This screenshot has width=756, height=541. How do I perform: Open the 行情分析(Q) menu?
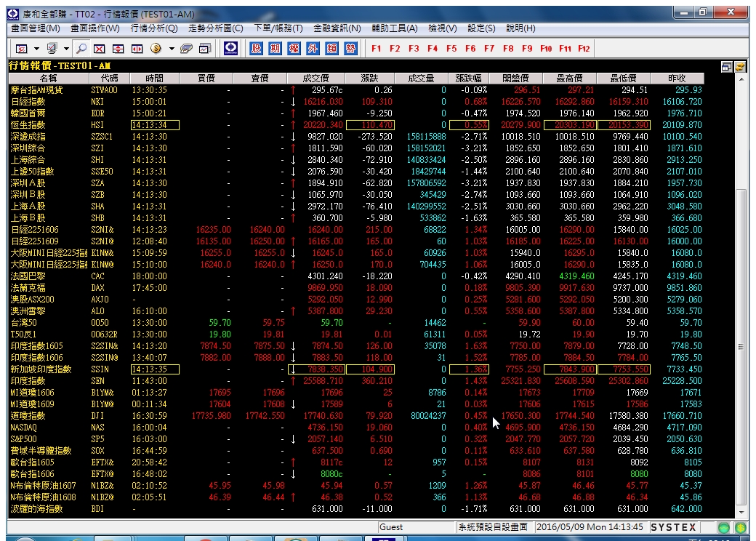tap(154, 28)
